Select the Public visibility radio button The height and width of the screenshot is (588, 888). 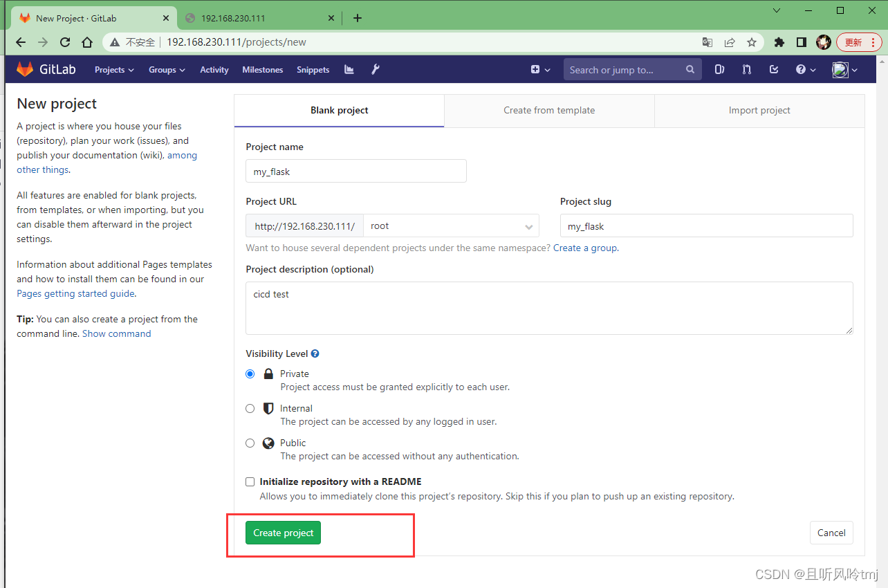(250, 443)
